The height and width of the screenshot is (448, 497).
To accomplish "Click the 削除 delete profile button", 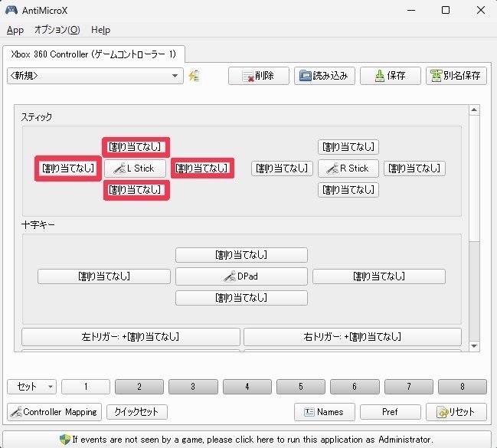I will [259, 76].
